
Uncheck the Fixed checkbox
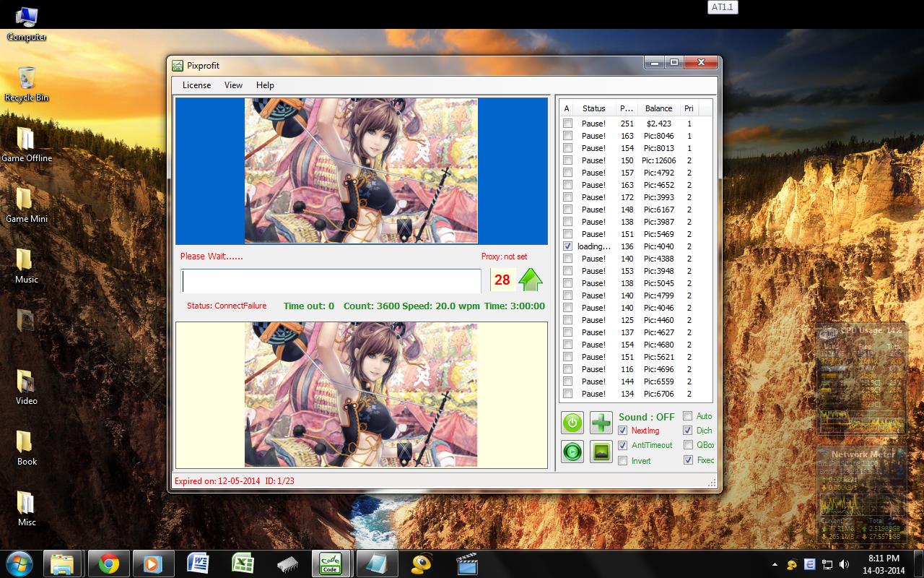pyautogui.click(x=688, y=460)
